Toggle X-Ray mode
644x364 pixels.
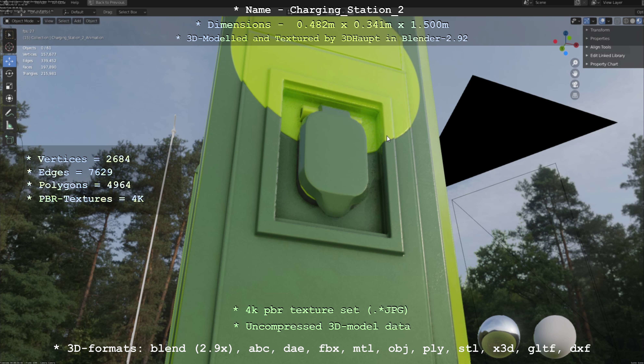point(617,21)
